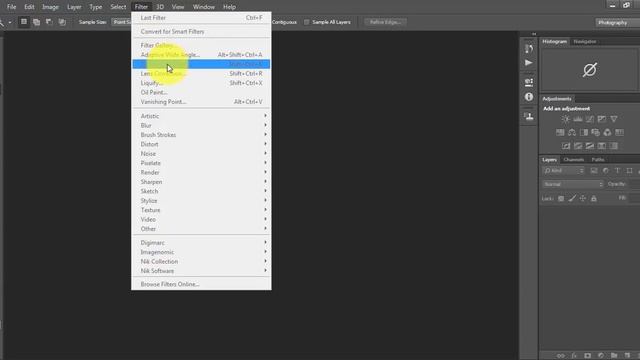This screenshot has width=640, height=360.
Task: Open the Image menu
Action: [x=50, y=7]
